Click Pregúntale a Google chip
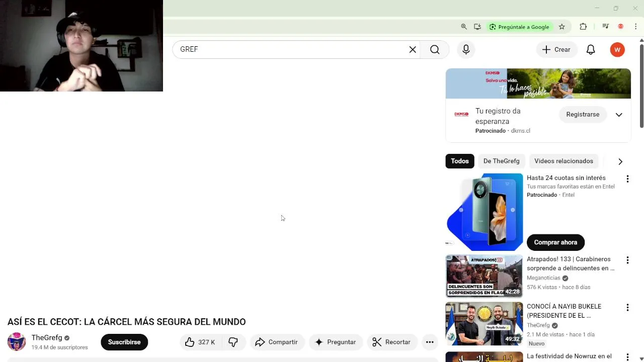Screen dimensions: 644x362 point(519,27)
